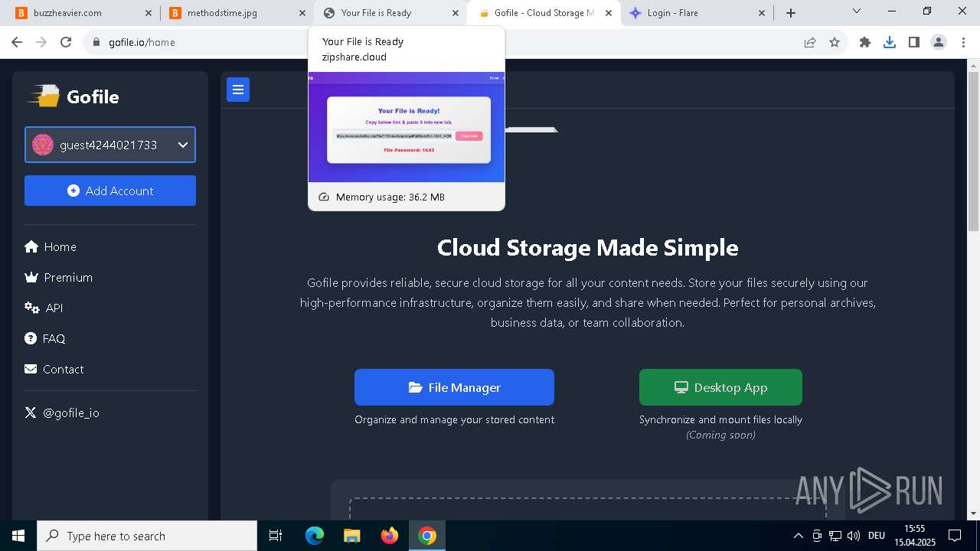Viewport: 980px width, 551px height.
Task: Click the DEU language indicator
Action: pos(877,536)
